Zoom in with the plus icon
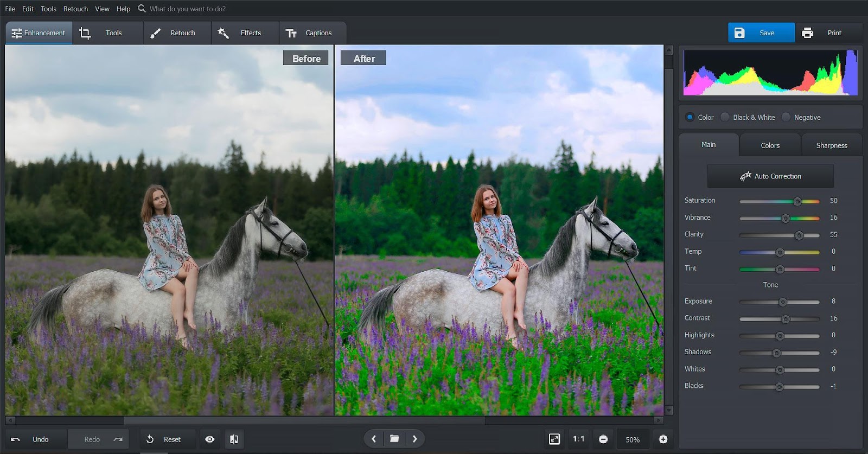 (x=663, y=439)
